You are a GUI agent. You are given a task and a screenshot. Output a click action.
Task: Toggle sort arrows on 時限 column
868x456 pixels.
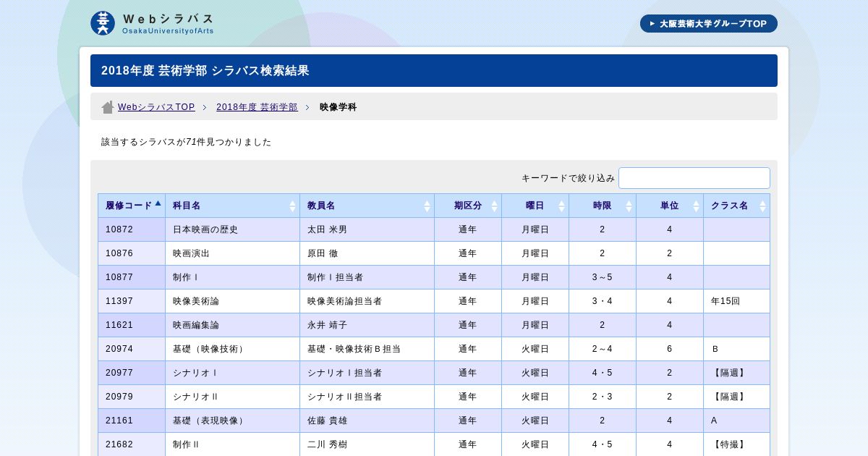[629, 206]
